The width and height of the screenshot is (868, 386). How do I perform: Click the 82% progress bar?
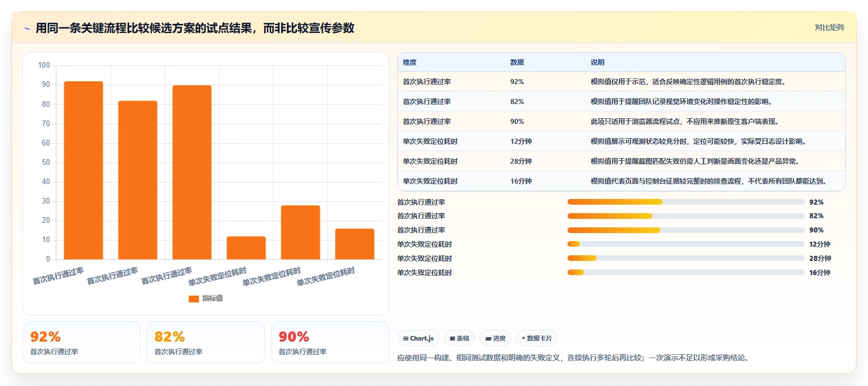[686, 216]
